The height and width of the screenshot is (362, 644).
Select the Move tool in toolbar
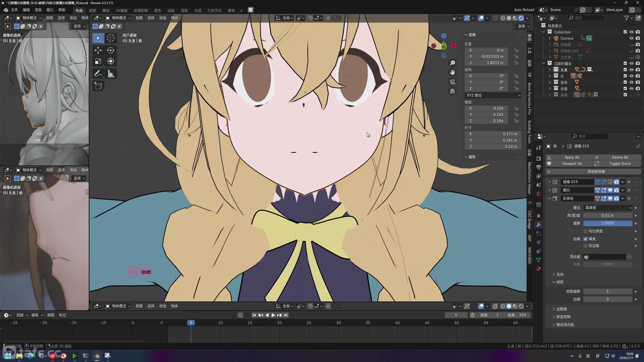(x=98, y=50)
